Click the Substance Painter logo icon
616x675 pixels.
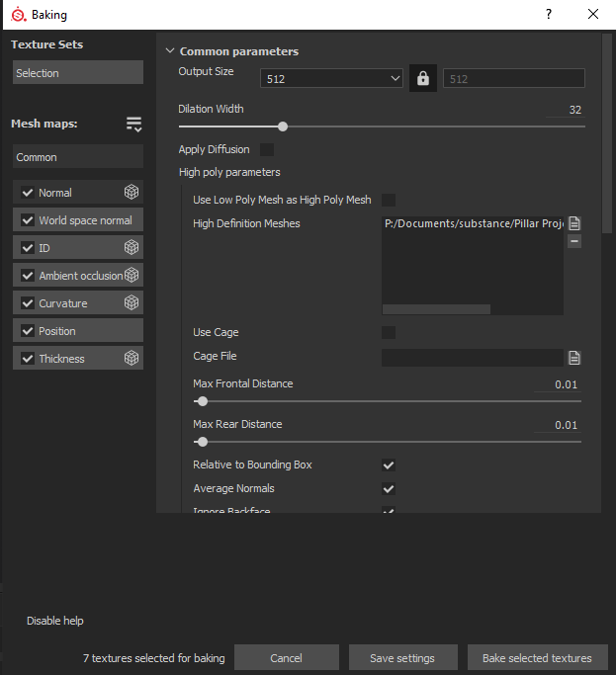click(18, 15)
